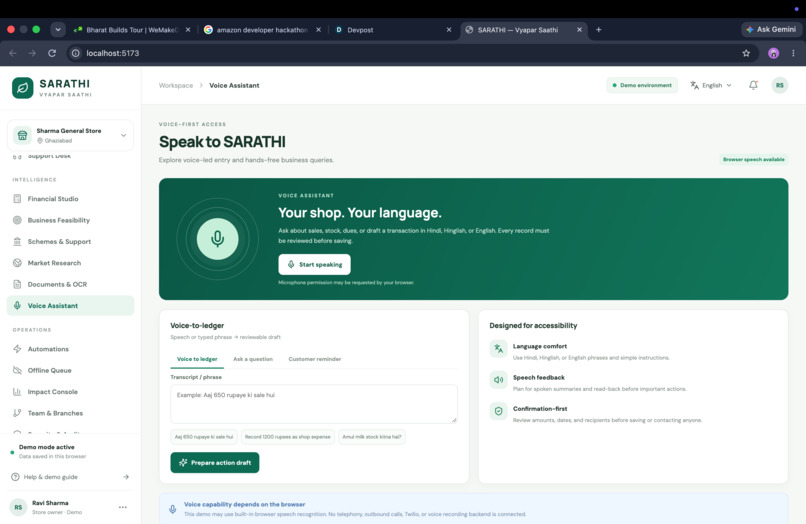Close the Devpost browser tab

pos(449,30)
